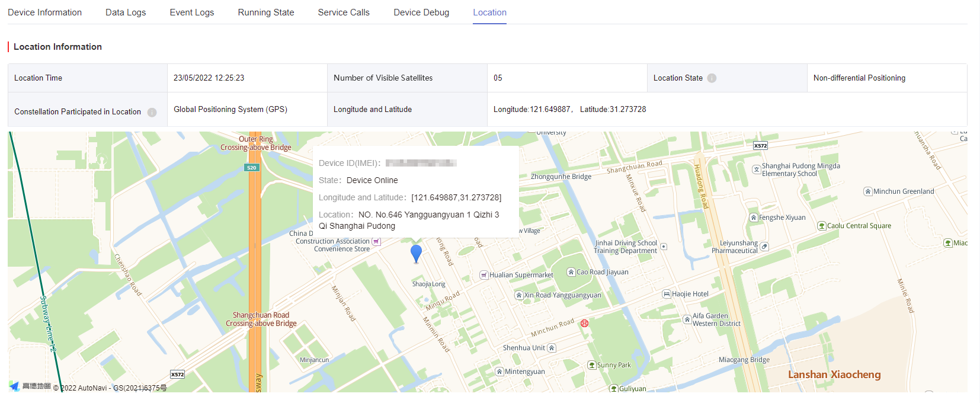Click the X572 road shield below Minjiancun
Screen dimensions: 980x403
pos(177,375)
